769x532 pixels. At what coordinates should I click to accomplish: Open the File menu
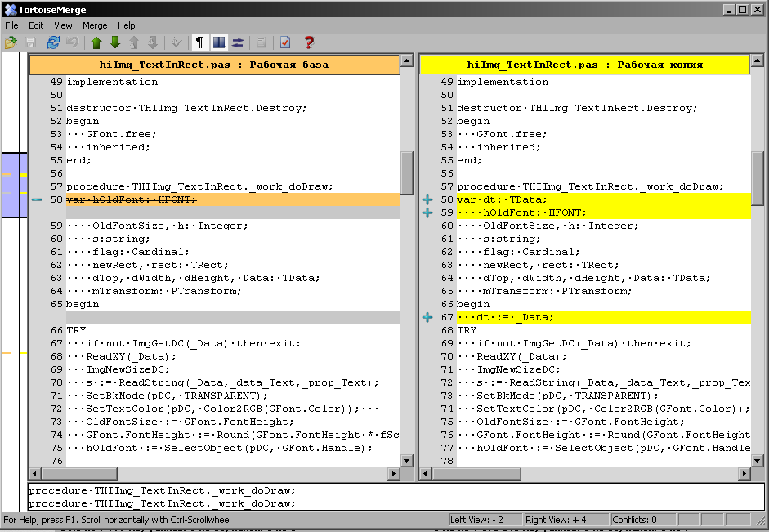tap(11, 25)
